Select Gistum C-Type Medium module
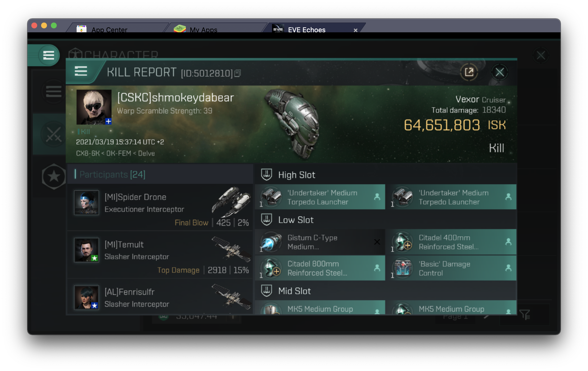588x371 pixels. click(x=320, y=242)
